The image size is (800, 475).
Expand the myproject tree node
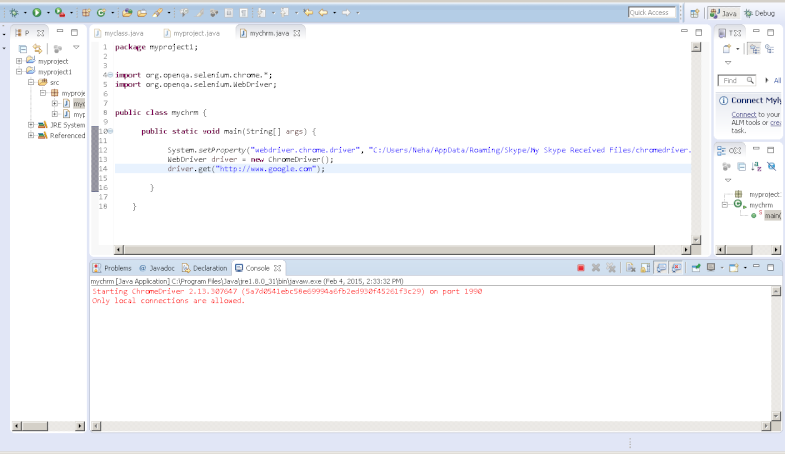coord(19,61)
